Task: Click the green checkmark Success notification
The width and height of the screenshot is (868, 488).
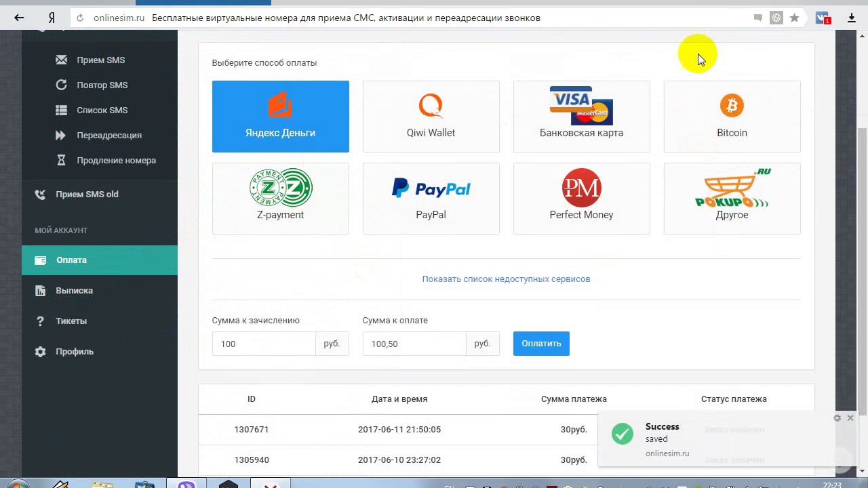Action: pyautogui.click(x=622, y=433)
